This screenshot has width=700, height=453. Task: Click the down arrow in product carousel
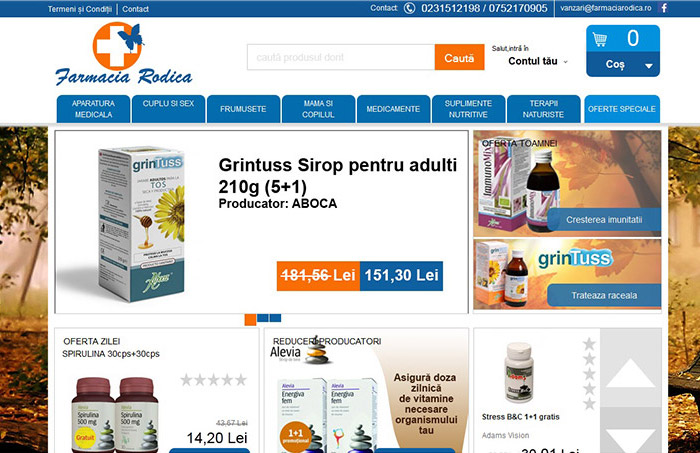pos(630,442)
